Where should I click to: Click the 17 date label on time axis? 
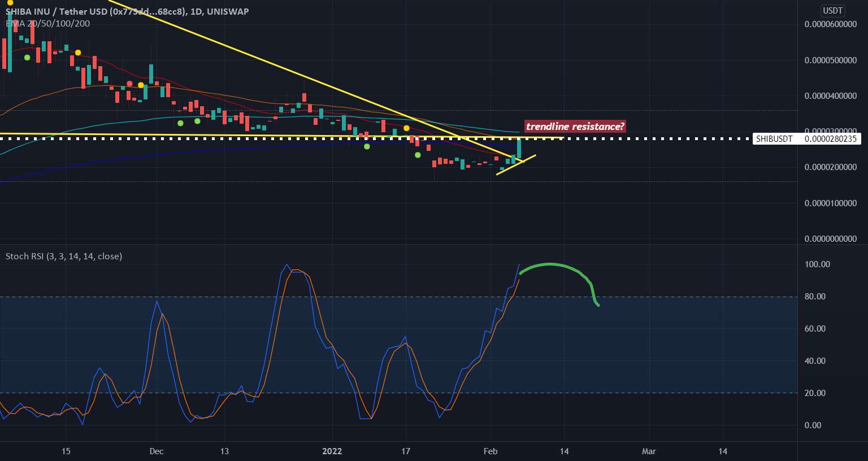coord(405,451)
